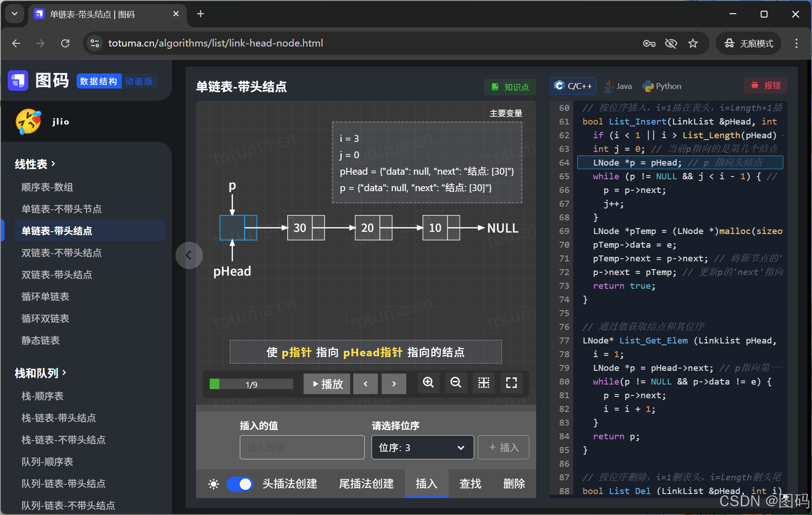Open 队列-顺序表 in sidebar
The width and height of the screenshot is (812, 515).
click(47, 462)
